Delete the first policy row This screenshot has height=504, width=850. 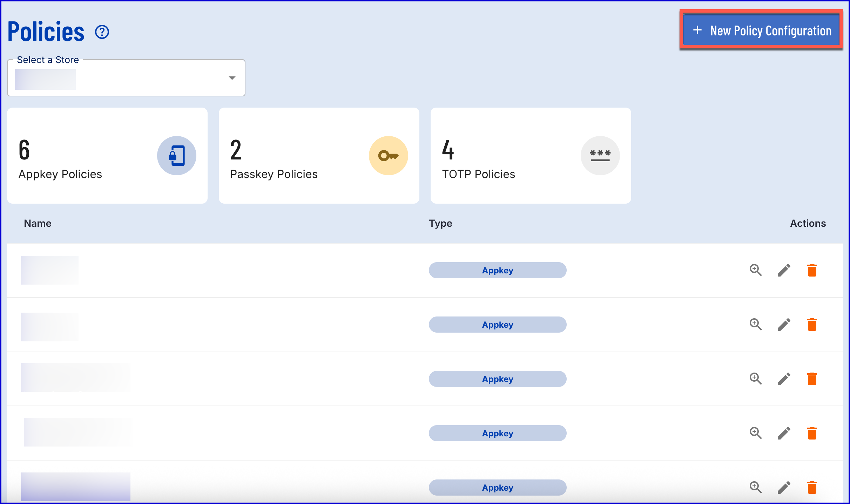pyautogui.click(x=812, y=270)
